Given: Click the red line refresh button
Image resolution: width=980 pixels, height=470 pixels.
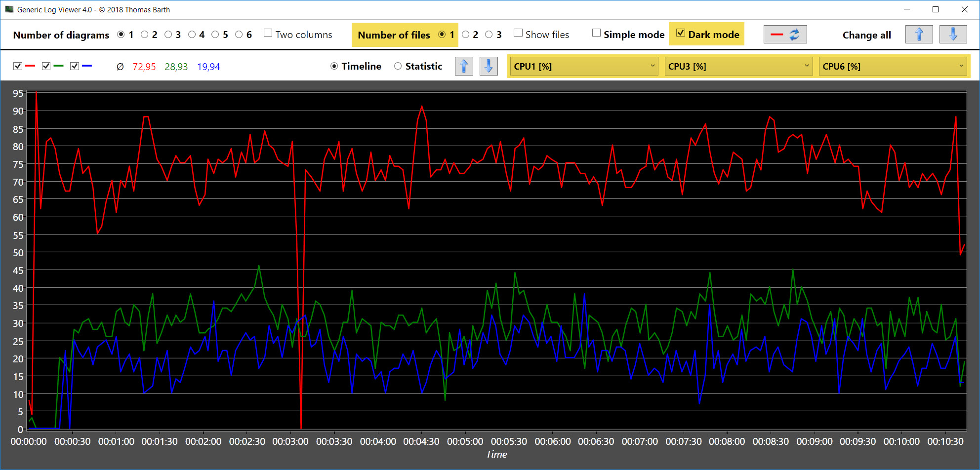Looking at the screenshot, I should (785, 35).
